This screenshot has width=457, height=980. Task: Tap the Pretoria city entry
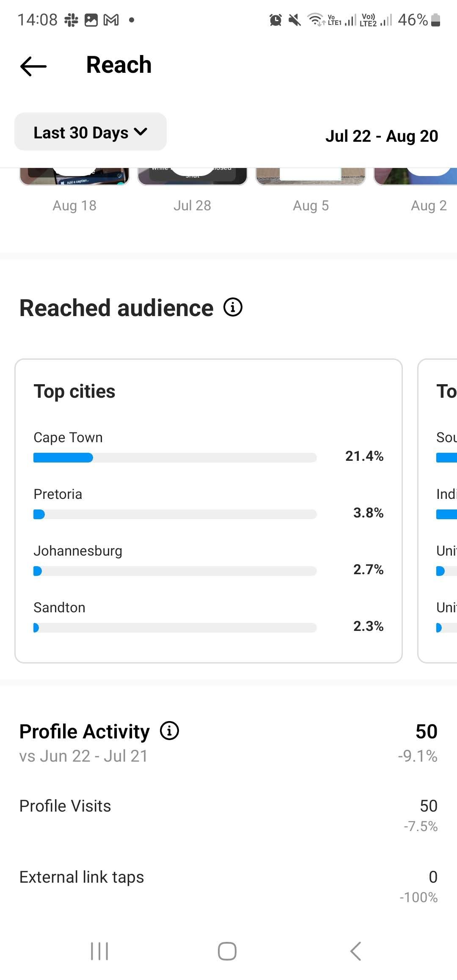tap(58, 494)
